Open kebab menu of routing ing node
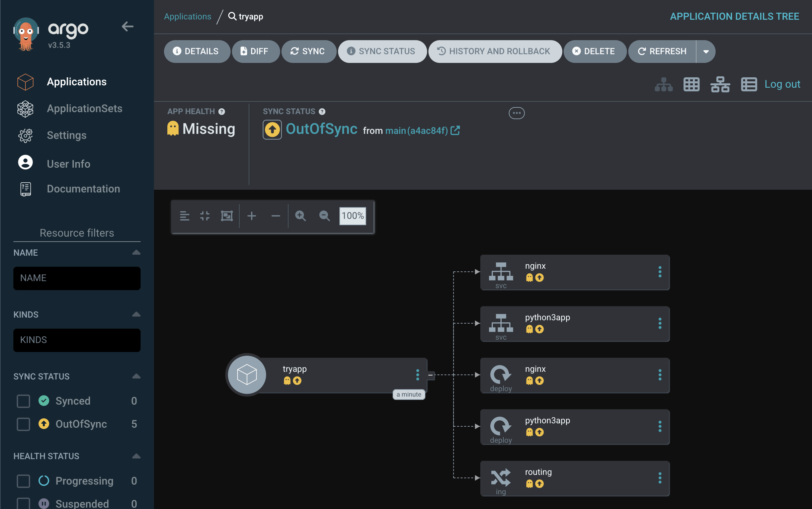Screen dimensions: 812x509 (x=660, y=478)
